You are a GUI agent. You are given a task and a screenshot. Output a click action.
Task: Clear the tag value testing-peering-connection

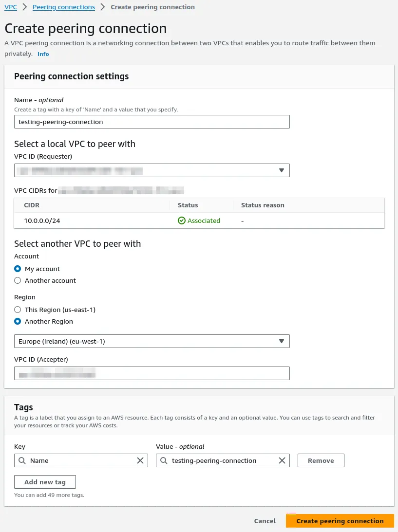tap(282, 460)
